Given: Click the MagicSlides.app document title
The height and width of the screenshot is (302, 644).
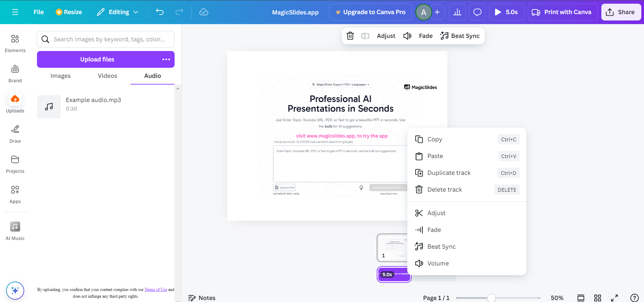Looking at the screenshot, I should tap(295, 12).
